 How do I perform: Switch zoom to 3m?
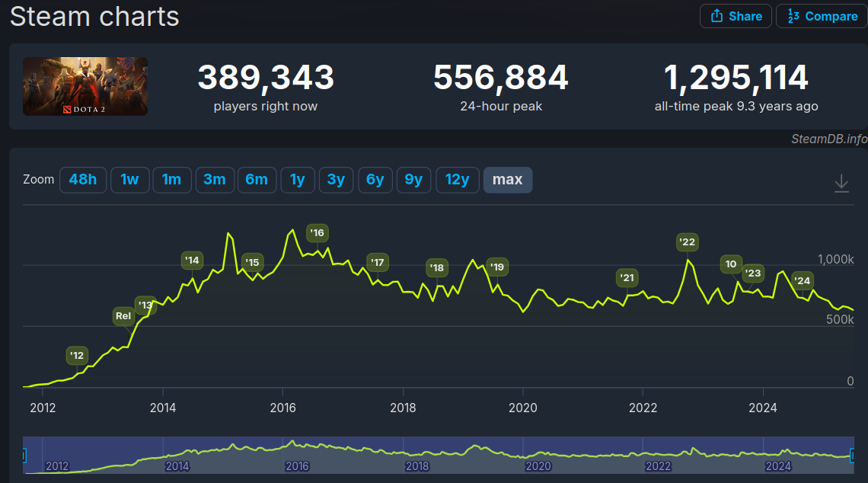tap(215, 180)
